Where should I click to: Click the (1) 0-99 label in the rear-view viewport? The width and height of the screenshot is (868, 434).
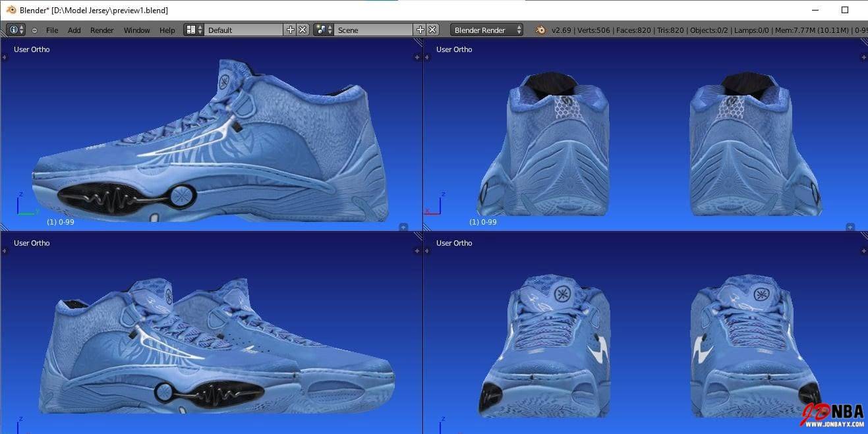[482, 222]
